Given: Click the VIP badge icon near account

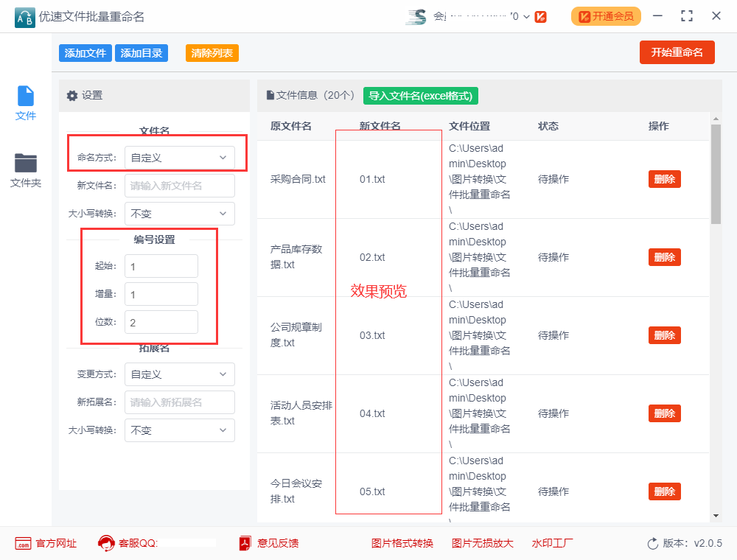Looking at the screenshot, I should 540,17.
